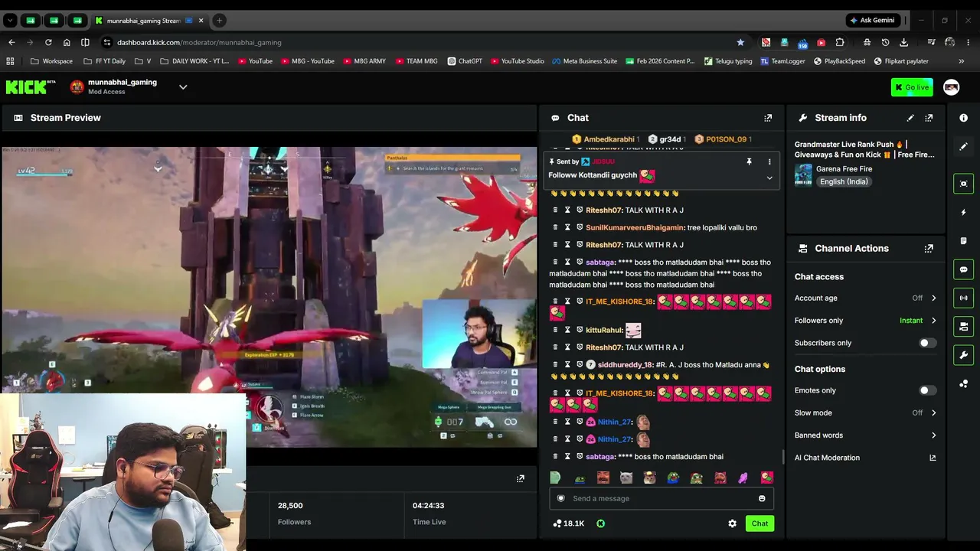Click the green Kick icon below chat

601,523
